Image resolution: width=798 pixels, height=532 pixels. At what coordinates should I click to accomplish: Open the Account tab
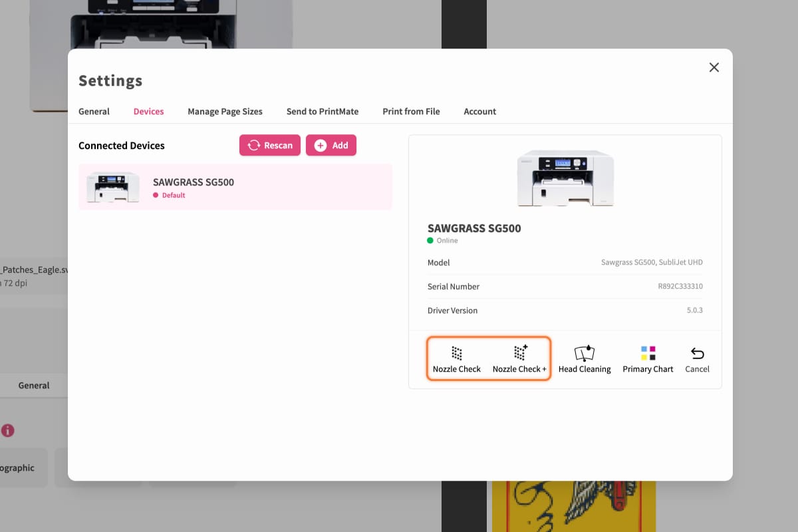[x=480, y=111]
